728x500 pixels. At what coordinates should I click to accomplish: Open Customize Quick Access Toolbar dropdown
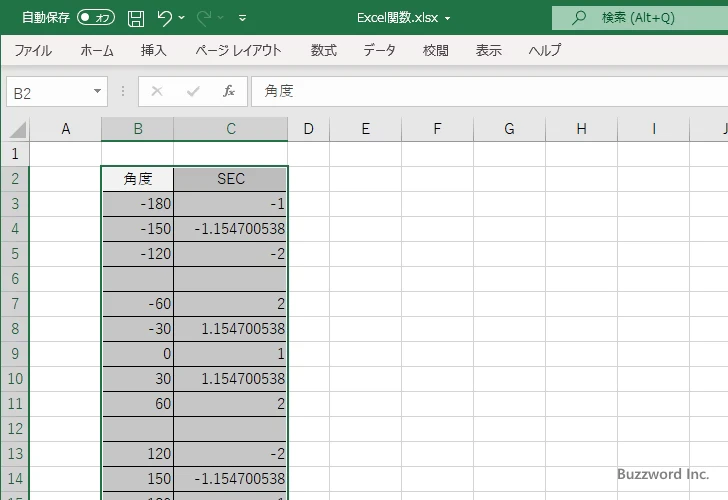pos(242,18)
